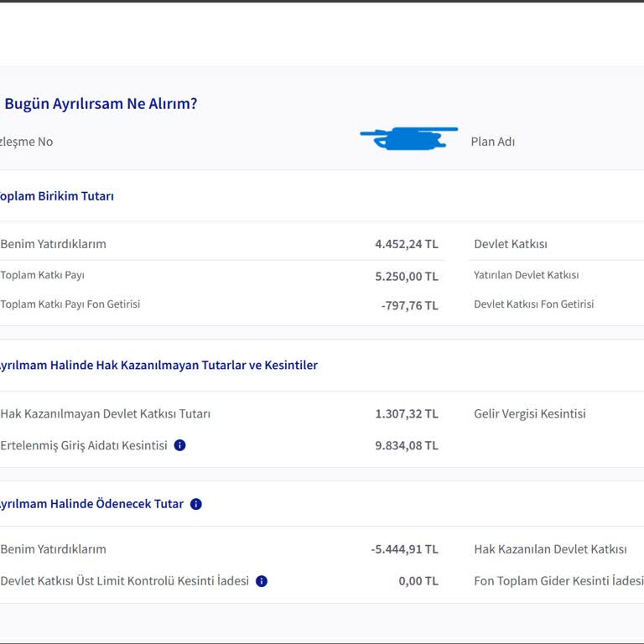Image resolution: width=644 pixels, height=644 pixels.
Task: Click the 4.452,24 TL amount
Action: [406, 244]
